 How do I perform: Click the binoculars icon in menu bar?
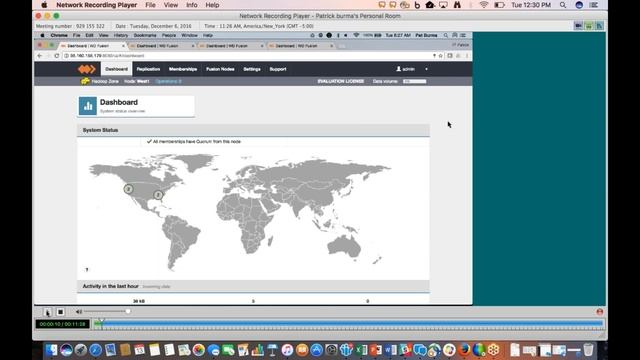(457, 5)
